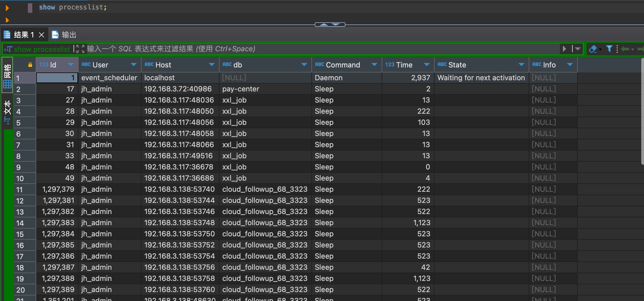
Task: Click the read-only lock icon in grid header
Action: [30, 65]
